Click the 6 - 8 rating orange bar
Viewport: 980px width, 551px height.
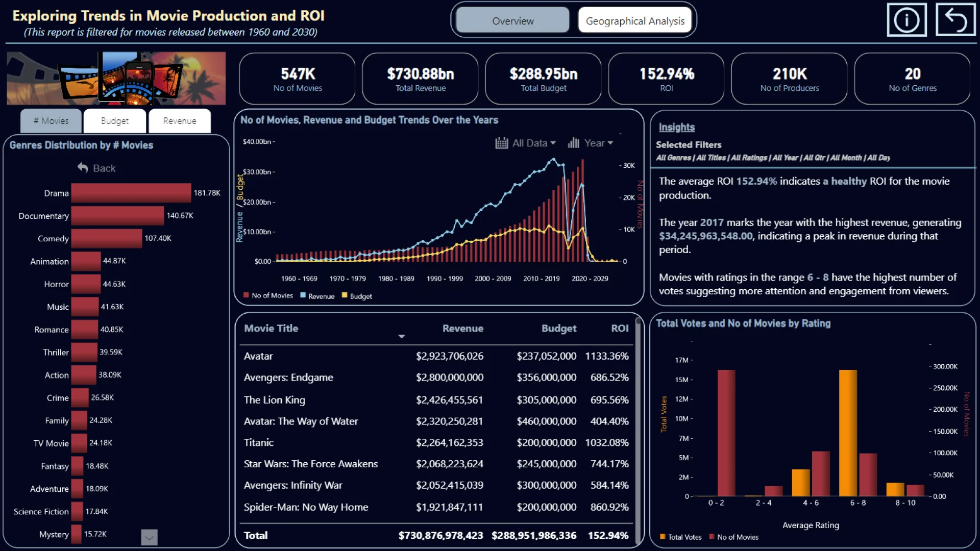848,433
